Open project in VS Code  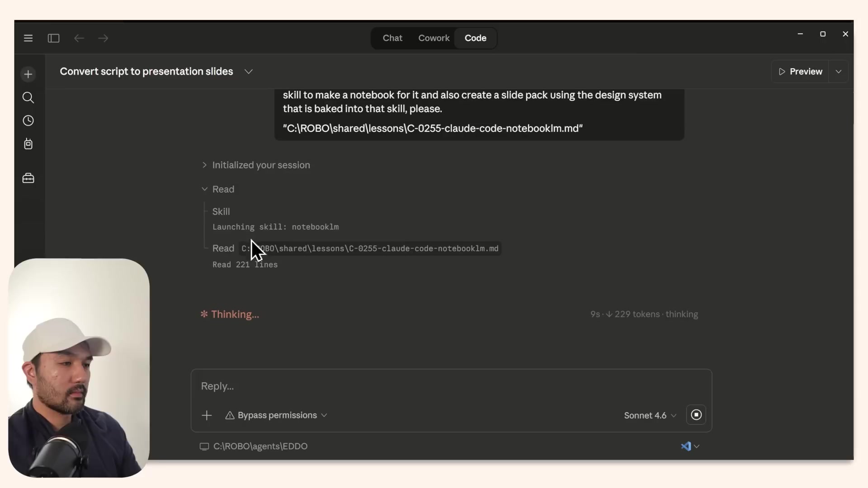686,446
